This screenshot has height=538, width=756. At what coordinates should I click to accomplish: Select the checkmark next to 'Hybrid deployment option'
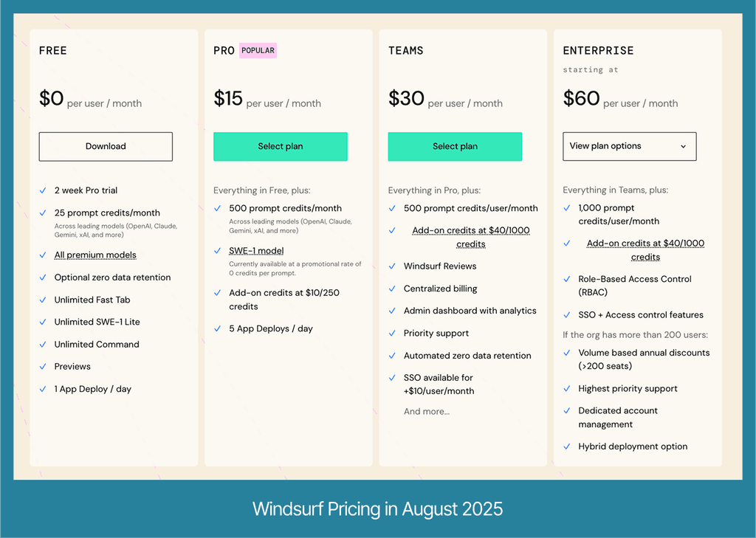click(566, 446)
